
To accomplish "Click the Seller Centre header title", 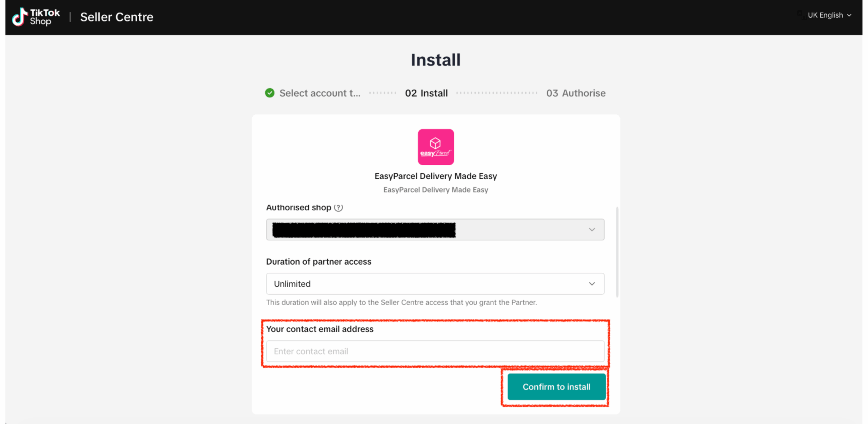I will pyautogui.click(x=117, y=17).
